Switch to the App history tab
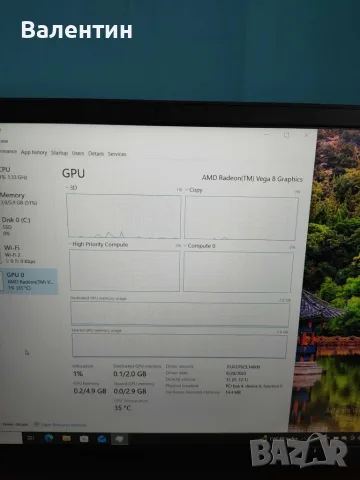The height and width of the screenshot is (480, 360). [34, 152]
